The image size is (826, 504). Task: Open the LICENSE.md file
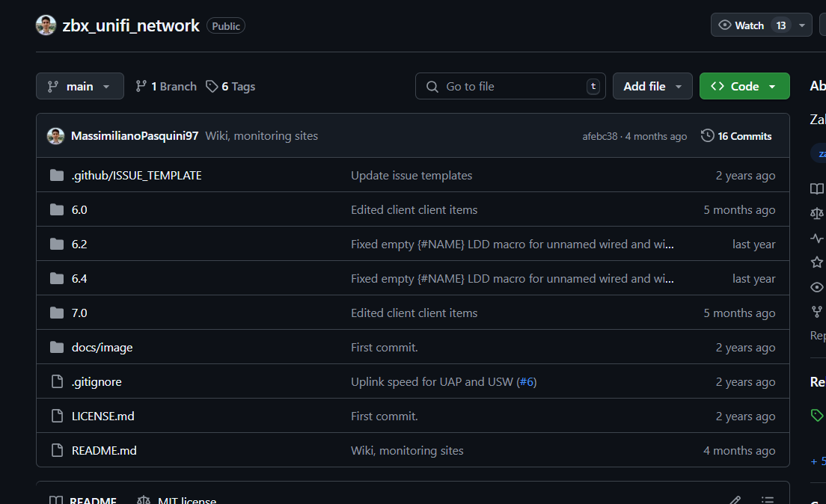[x=103, y=416]
